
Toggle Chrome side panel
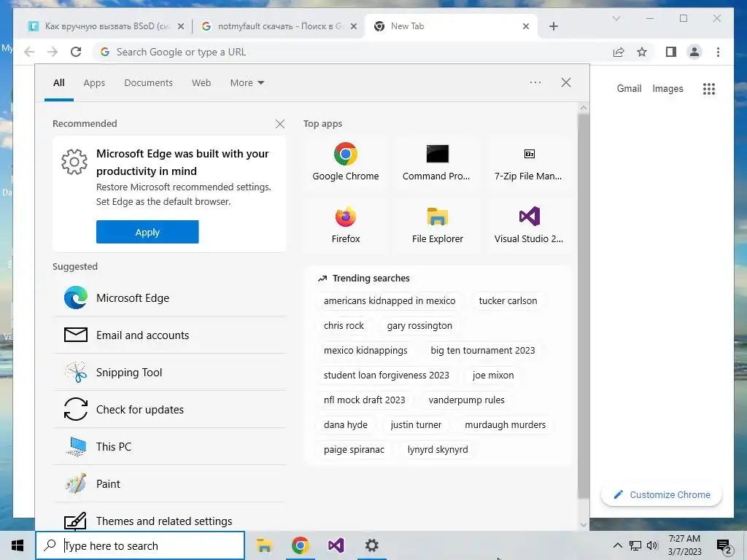tap(671, 52)
